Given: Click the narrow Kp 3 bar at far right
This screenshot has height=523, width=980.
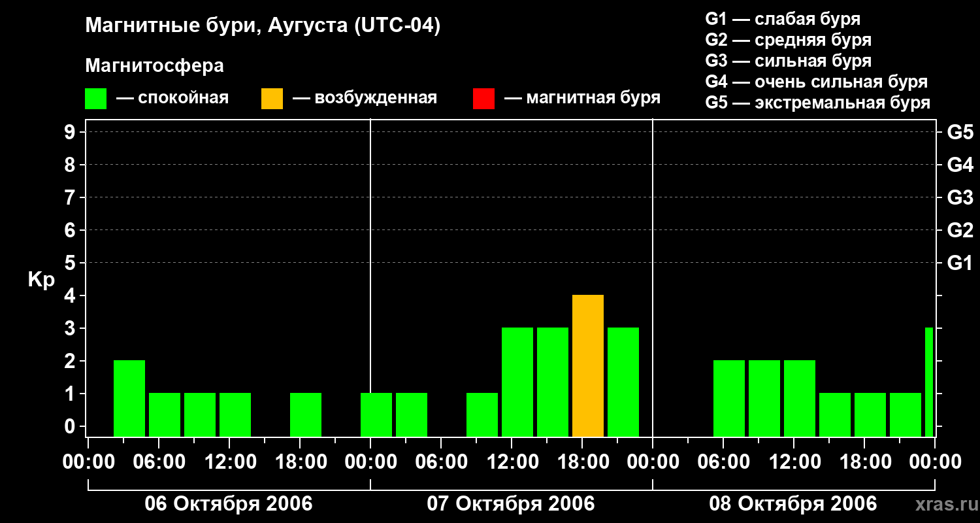Looking at the screenshot, I should (x=929, y=382).
